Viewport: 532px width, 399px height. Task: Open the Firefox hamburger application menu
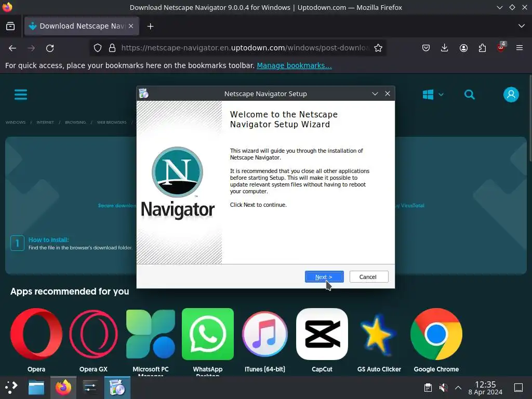[x=520, y=48]
